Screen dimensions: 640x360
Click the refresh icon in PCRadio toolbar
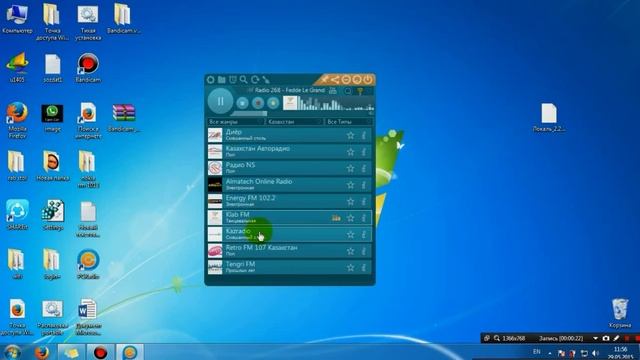click(255, 80)
